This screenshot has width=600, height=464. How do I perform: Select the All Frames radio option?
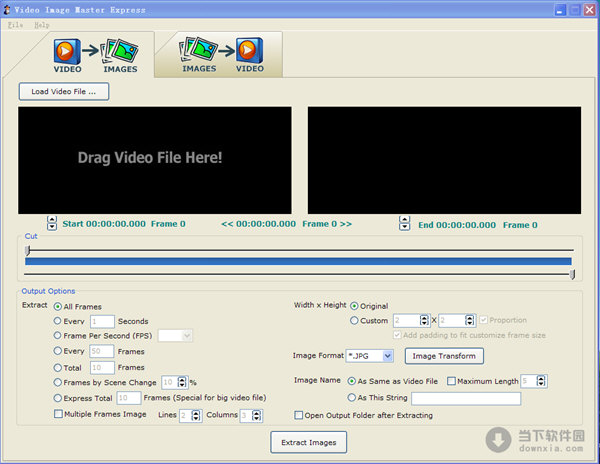[57, 306]
